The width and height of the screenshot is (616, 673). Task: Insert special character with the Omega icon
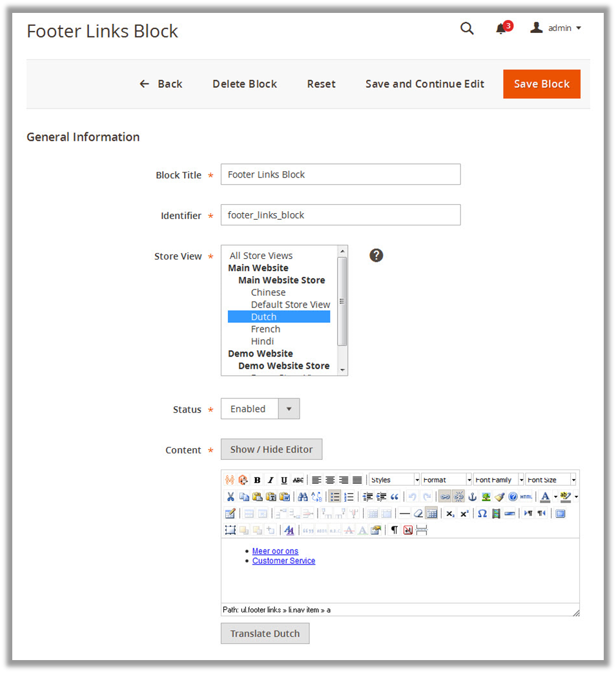pyautogui.click(x=482, y=513)
